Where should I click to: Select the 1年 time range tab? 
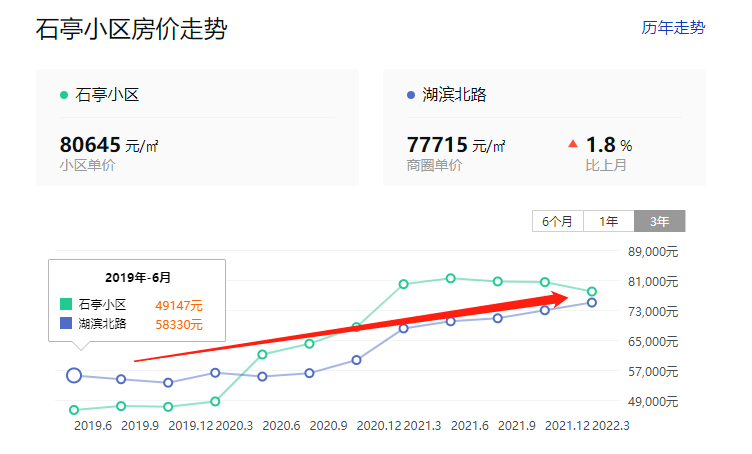click(609, 221)
